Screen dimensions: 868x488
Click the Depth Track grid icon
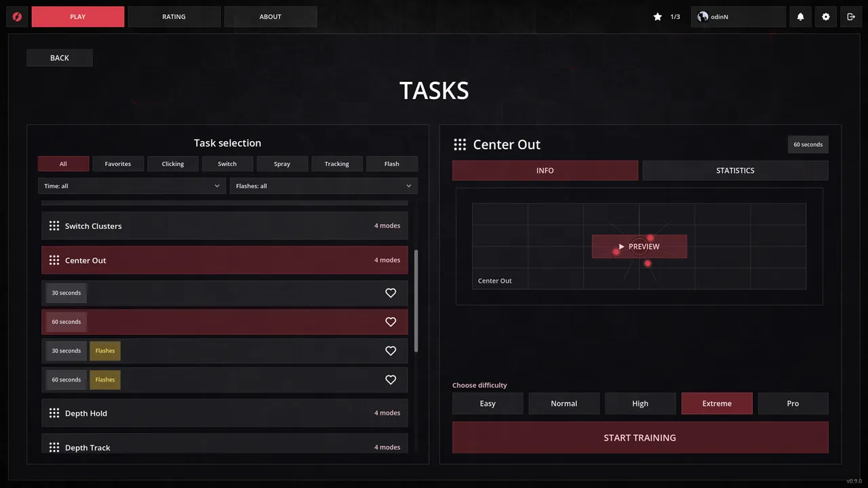pos(54,447)
